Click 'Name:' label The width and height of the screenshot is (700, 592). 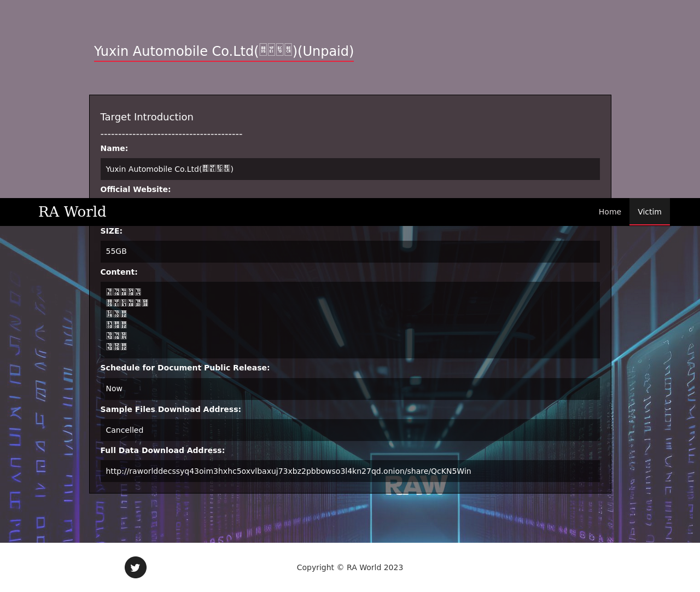114,148
